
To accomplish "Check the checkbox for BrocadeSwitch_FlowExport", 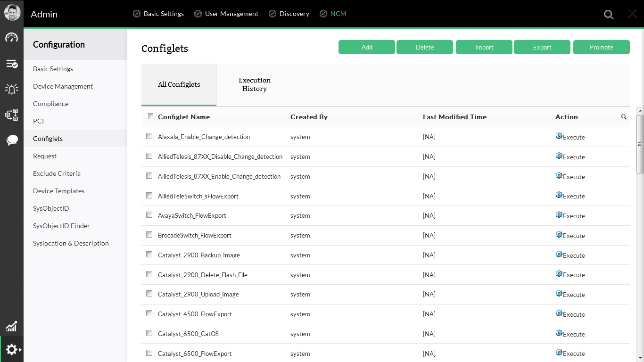I will click(149, 234).
